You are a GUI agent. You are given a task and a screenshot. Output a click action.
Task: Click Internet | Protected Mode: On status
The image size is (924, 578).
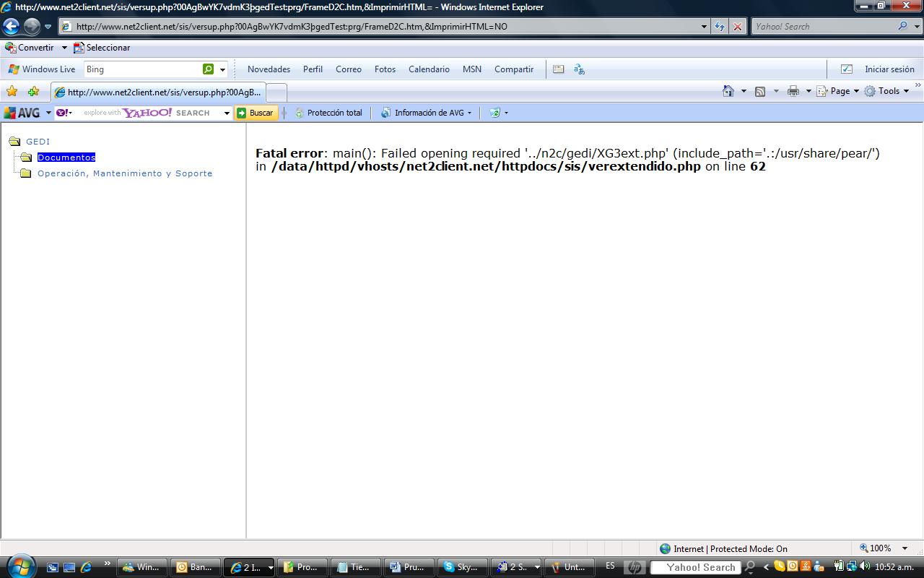(723, 548)
